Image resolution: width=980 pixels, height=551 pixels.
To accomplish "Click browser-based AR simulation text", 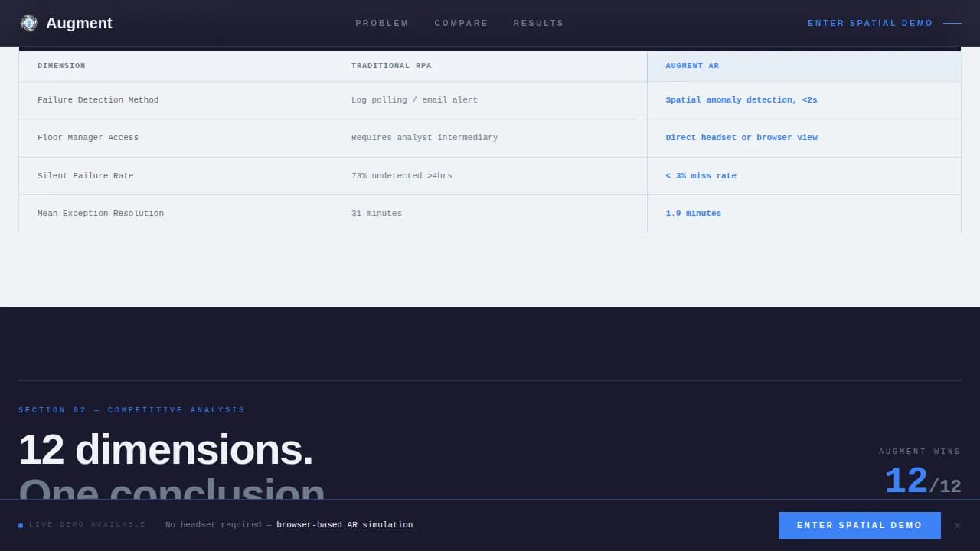I will coord(345,525).
